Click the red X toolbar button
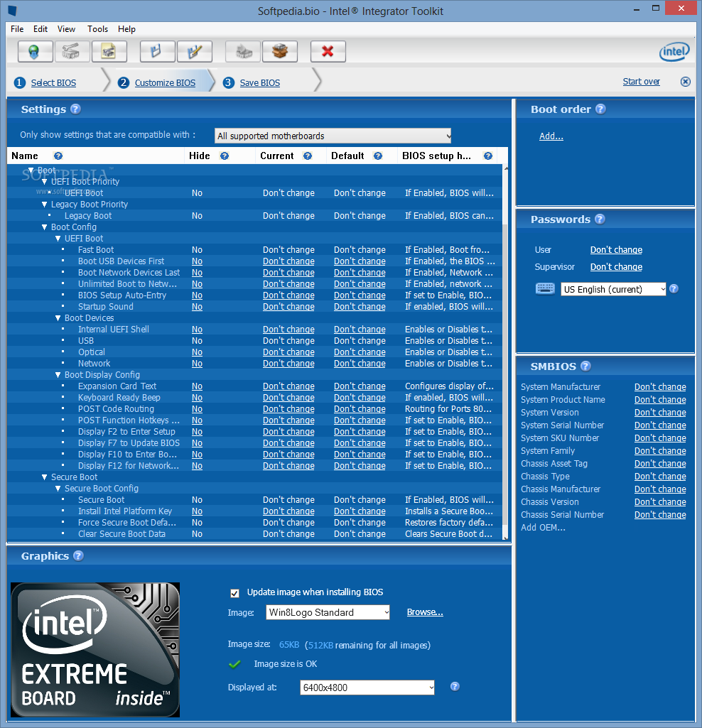The width and height of the screenshot is (702, 728). (328, 52)
